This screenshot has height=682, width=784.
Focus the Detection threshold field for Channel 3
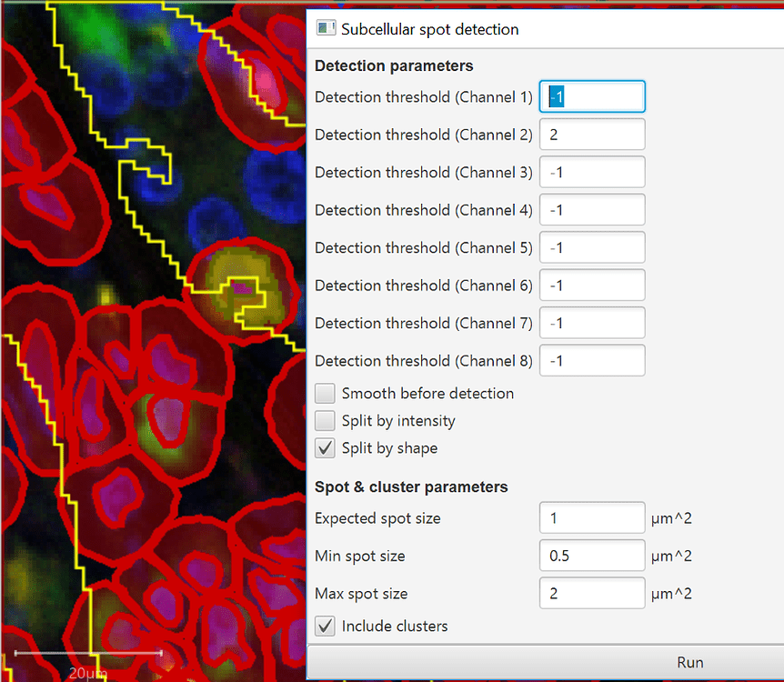tap(592, 172)
